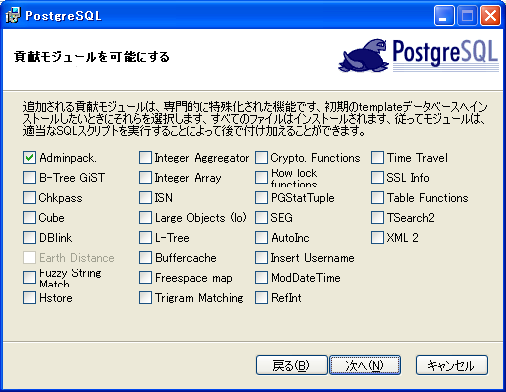This screenshot has height=392, width=506.
Task: Click the 戻る(B) back button
Action: [x=292, y=365]
